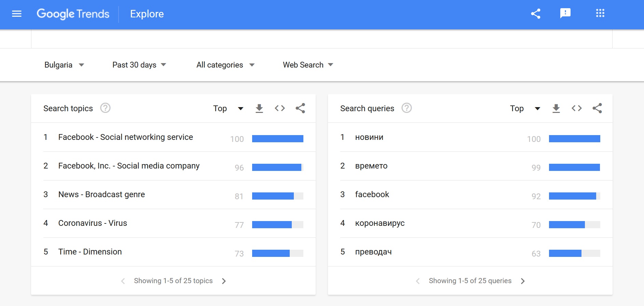Open Facebook, Inc. - Social media company topic
The width and height of the screenshot is (644, 306).
tap(129, 166)
